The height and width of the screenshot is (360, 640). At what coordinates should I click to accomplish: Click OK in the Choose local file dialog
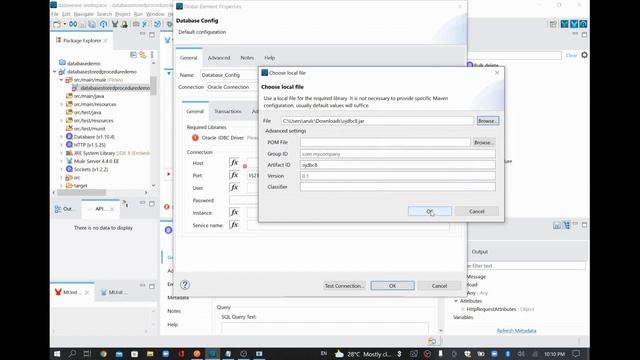click(429, 211)
